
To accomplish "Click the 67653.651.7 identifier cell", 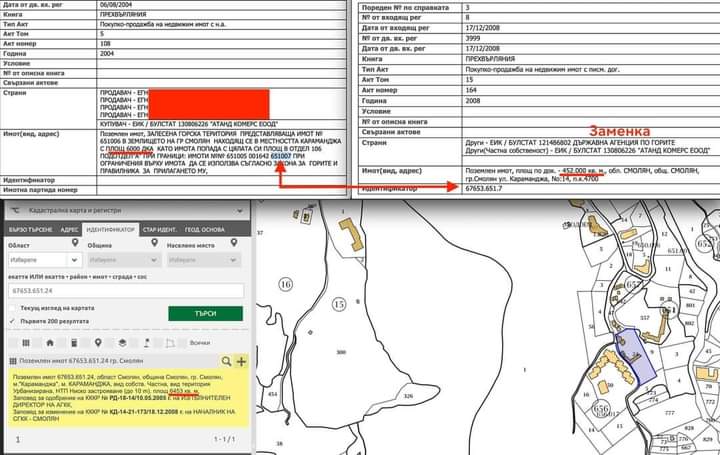I will tap(591, 189).
